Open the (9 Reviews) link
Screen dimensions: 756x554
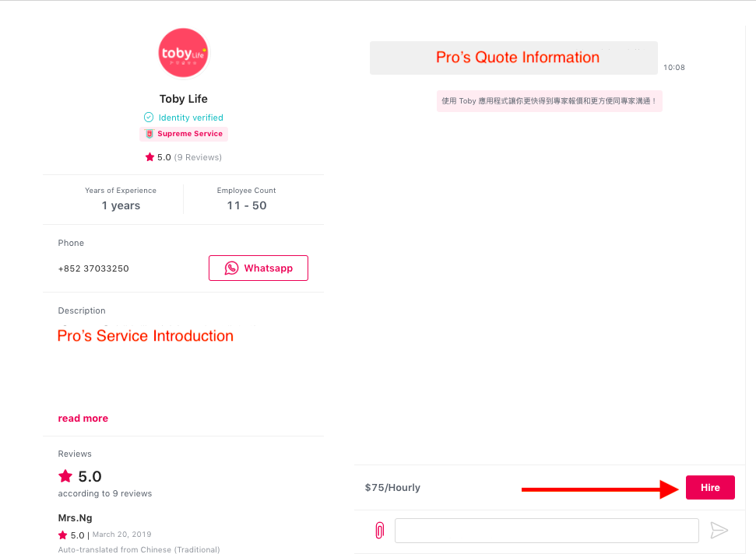(x=198, y=157)
